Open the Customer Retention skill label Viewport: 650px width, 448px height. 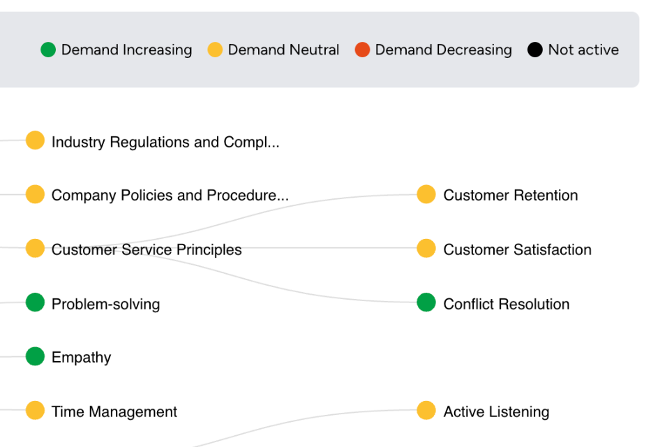tap(510, 195)
